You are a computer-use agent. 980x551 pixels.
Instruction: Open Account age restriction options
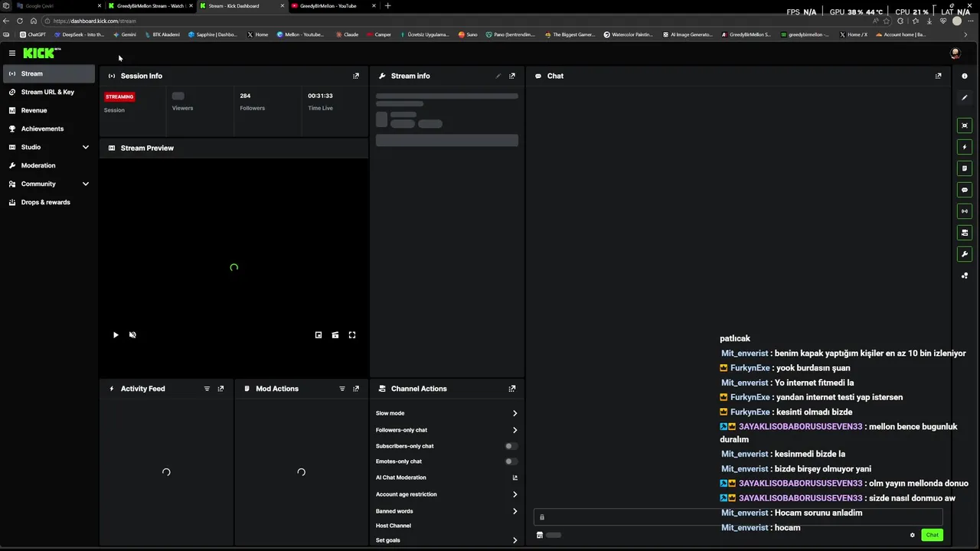514,494
